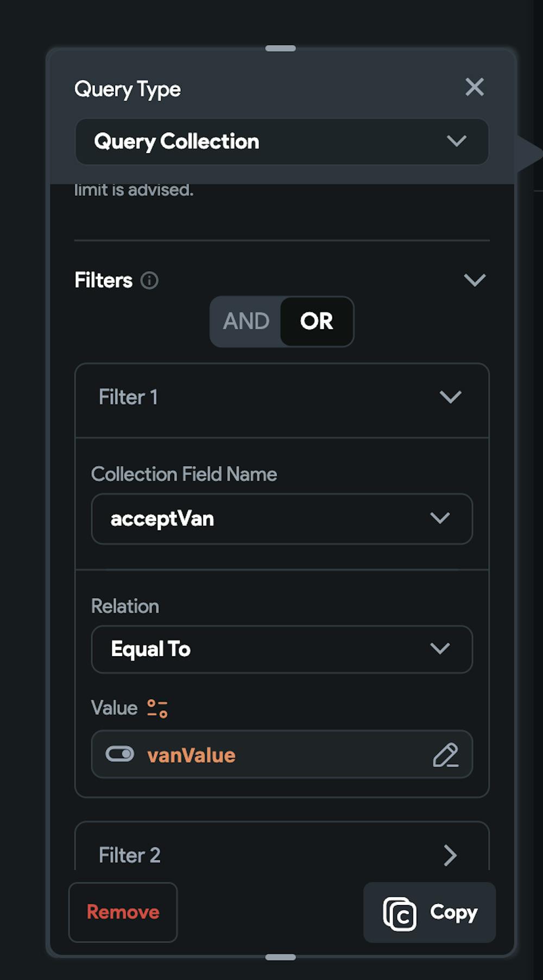543x980 pixels.
Task: Close the Query Type panel
Action: click(x=474, y=87)
